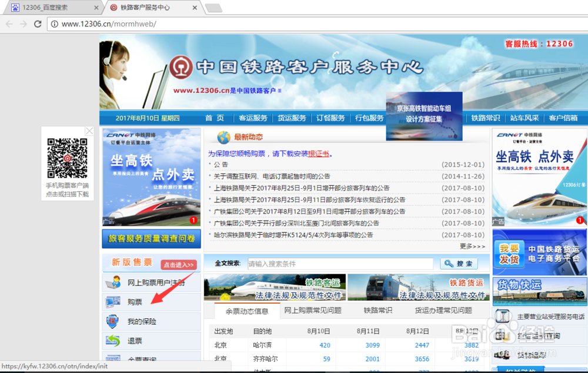
Task: Open 站车风采 navigation menu item
Action: click(524, 118)
